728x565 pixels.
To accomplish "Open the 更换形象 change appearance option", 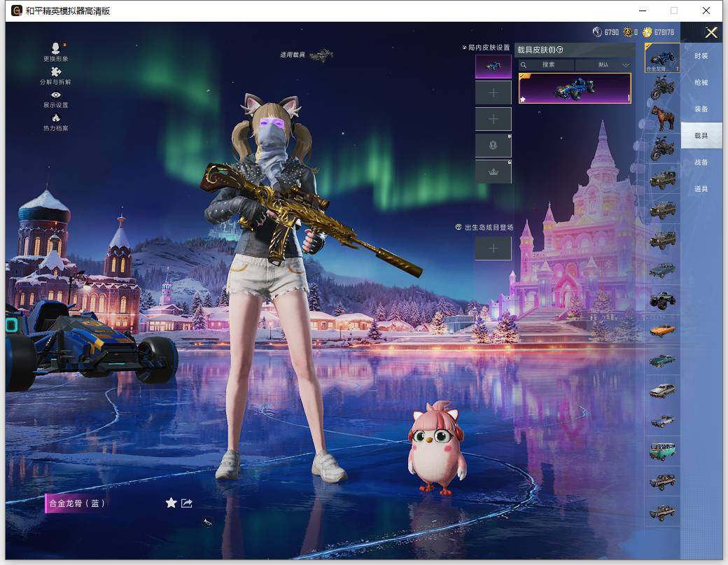I will click(x=56, y=52).
